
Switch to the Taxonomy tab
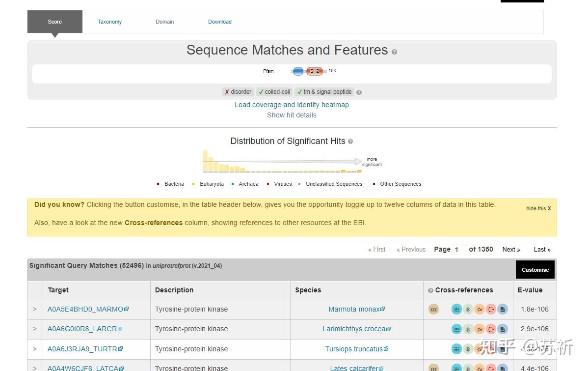click(109, 22)
